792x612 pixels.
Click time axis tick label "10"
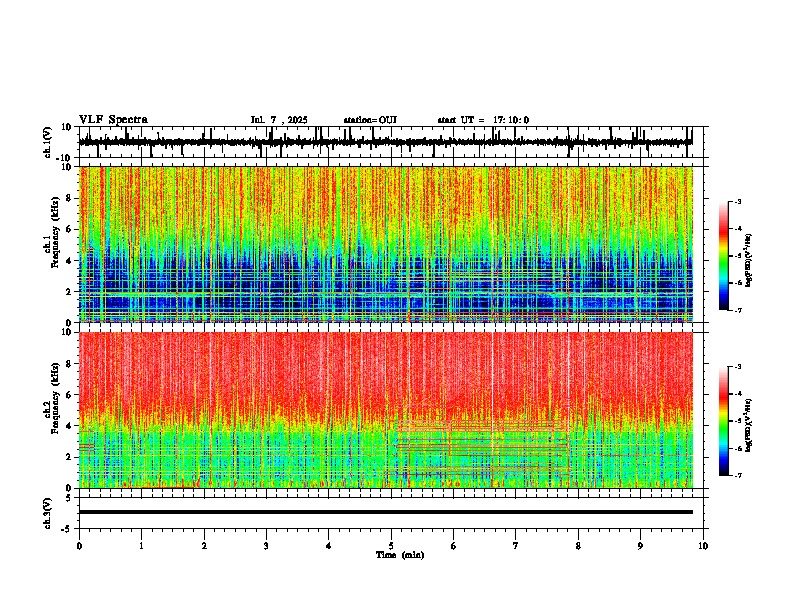703,546
